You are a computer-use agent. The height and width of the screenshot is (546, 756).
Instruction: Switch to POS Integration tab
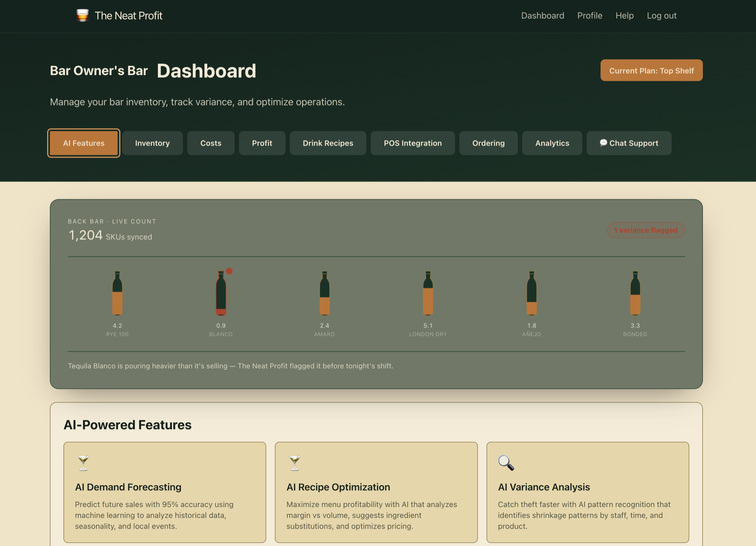pyautogui.click(x=412, y=143)
